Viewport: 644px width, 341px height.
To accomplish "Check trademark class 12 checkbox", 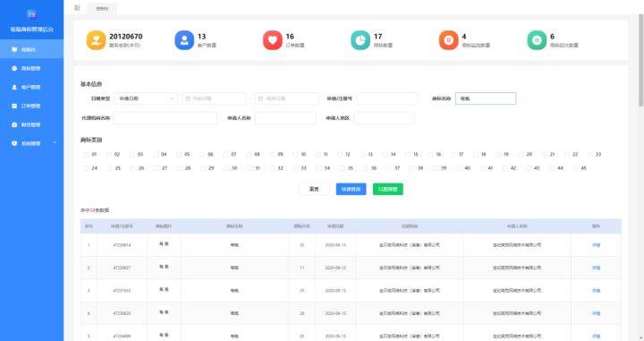I will [x=340, y=155].
